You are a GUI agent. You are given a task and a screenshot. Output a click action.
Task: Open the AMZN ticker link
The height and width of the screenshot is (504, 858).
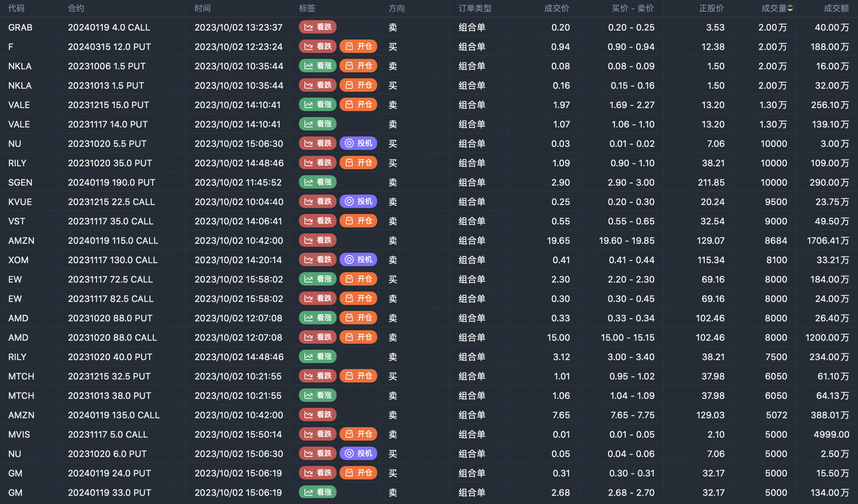[21, 240]
